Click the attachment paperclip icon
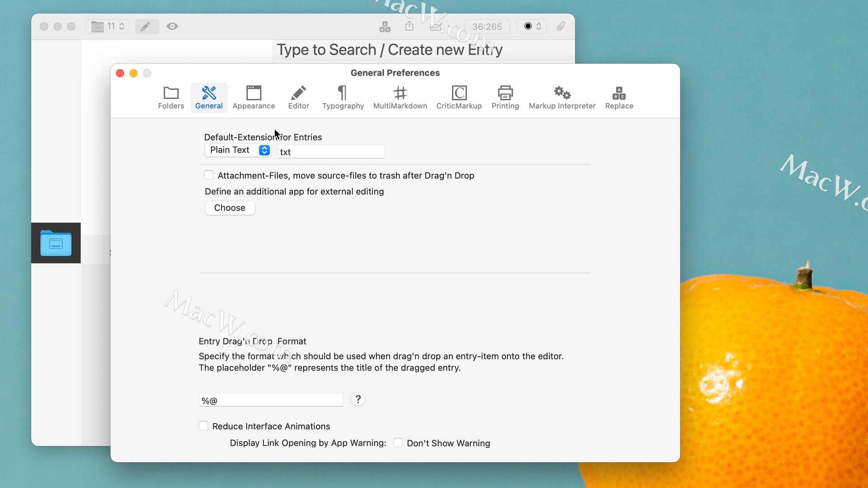The height and width of the screenshot is (488, 868). pyautogui.click(x=561, y=26)
